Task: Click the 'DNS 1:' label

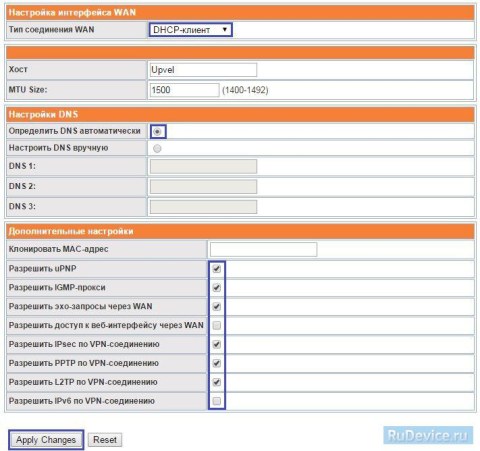Action: tap(22, 166)
